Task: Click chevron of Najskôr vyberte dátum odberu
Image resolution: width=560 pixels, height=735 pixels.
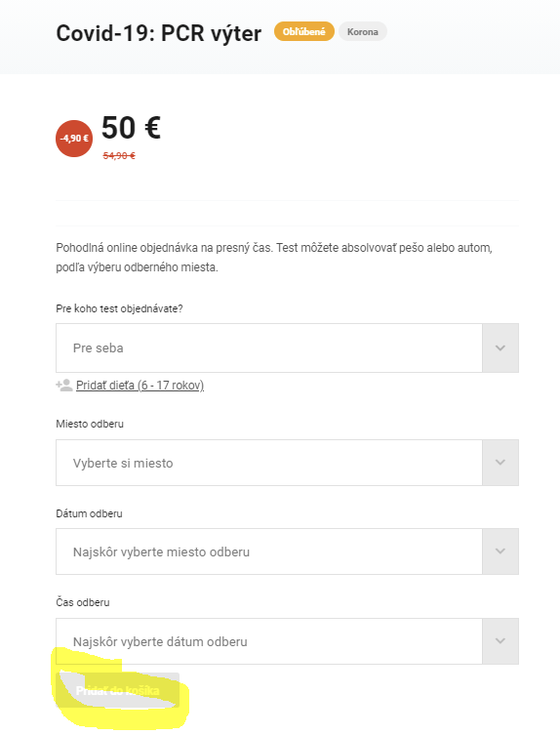Action: 500,640
